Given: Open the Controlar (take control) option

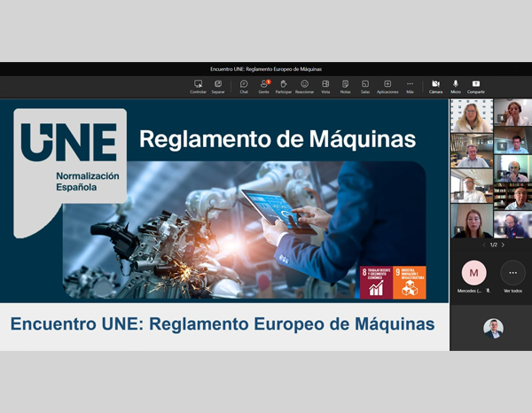Looking at the screenshot, I should coord(198,87).
